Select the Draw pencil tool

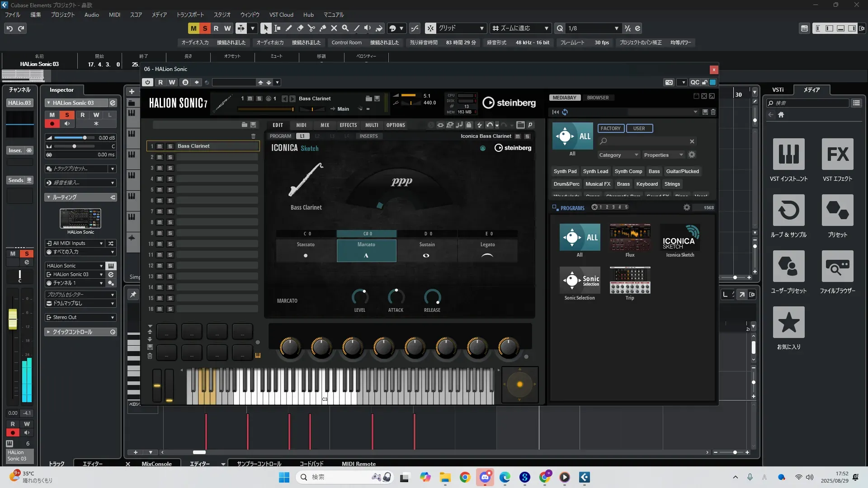point(289,28)
